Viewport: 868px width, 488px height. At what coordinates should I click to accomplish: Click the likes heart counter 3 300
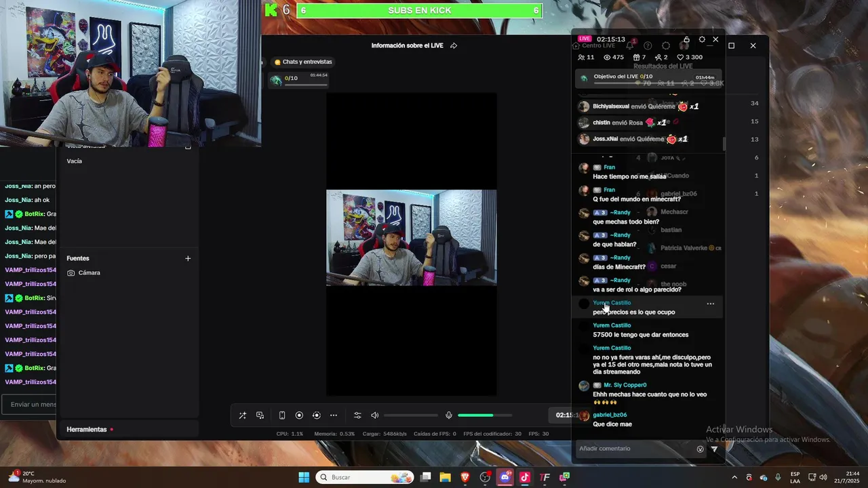[x=690, y=57]
